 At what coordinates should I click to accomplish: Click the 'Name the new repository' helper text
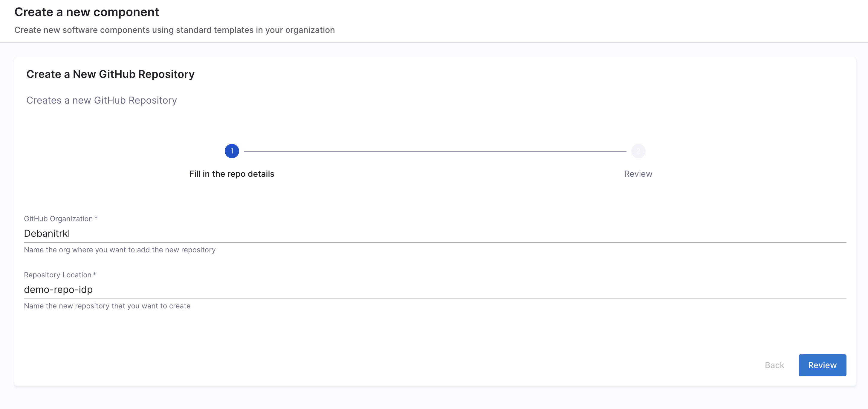[107, 306]
